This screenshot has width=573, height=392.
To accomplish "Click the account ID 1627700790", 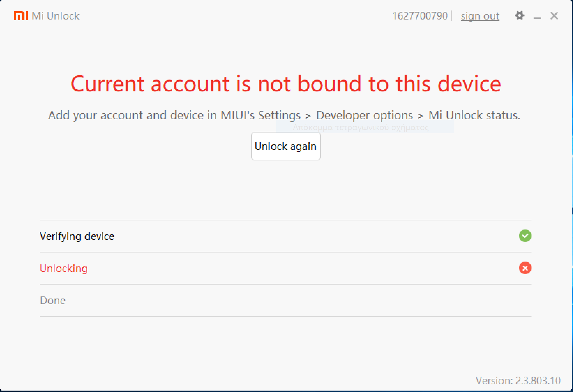I will 420,16.
